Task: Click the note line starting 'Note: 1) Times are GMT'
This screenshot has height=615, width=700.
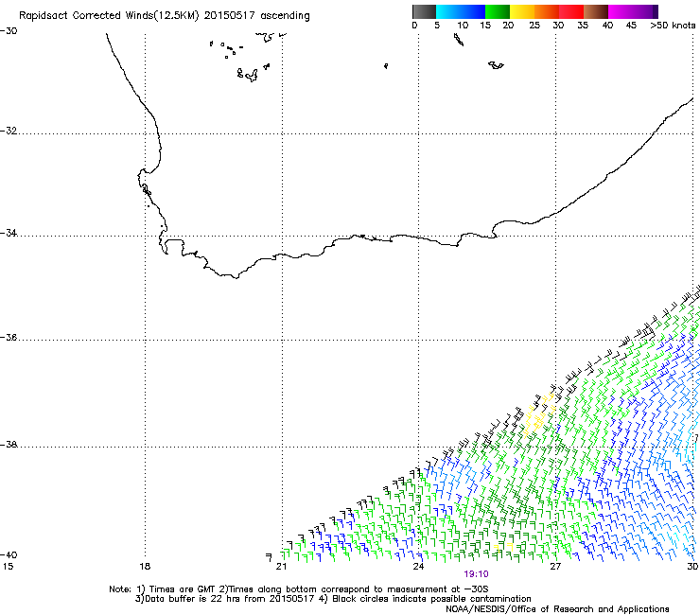Action: point(298,589)
